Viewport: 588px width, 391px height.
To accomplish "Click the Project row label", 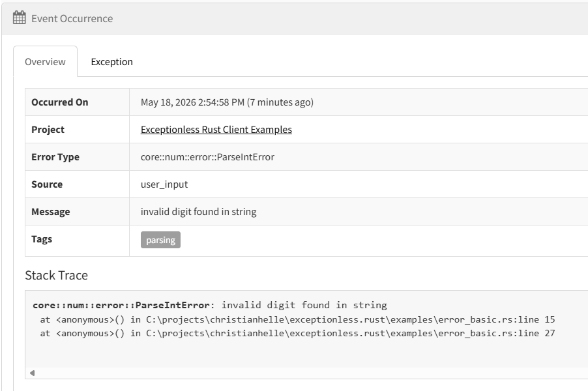I will coord(48,130).
